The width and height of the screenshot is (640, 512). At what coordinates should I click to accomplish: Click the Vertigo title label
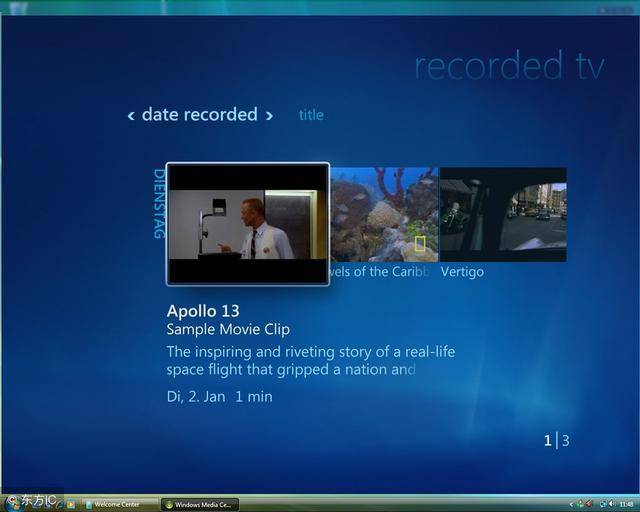(x=462, y=272)
